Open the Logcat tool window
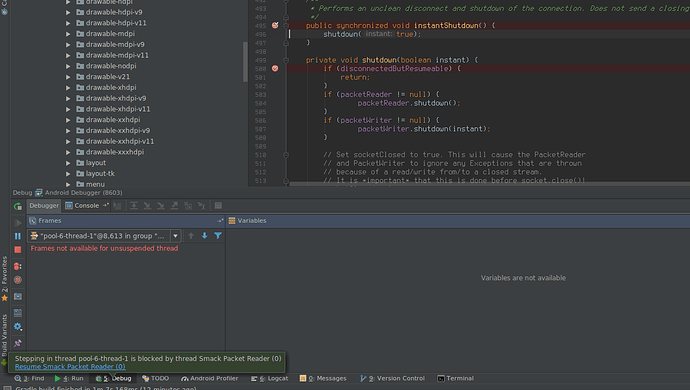 (x=269, y=378)
